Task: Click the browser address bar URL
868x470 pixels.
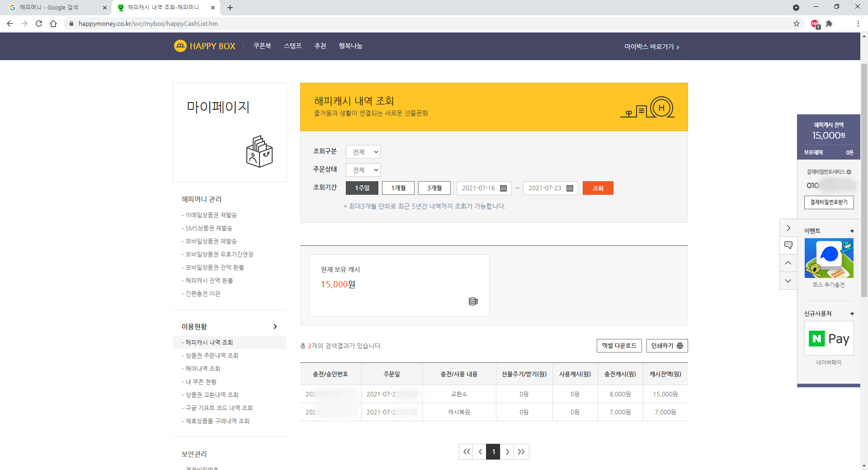Action: point(148,23)
